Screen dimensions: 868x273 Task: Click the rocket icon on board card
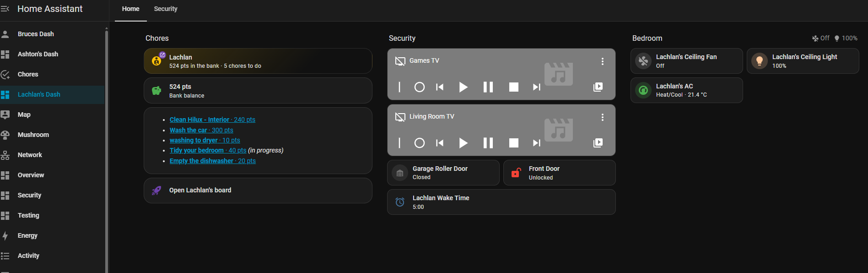[156, 191]
